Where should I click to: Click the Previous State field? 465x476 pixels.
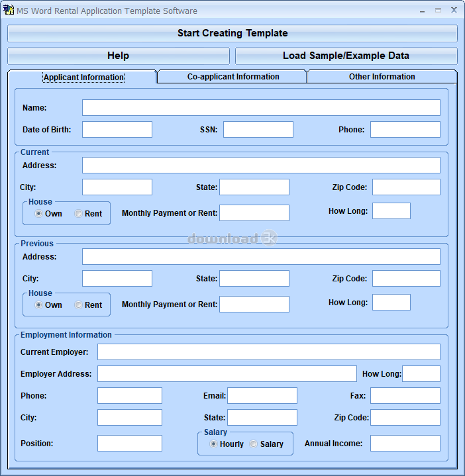(254, 278)
